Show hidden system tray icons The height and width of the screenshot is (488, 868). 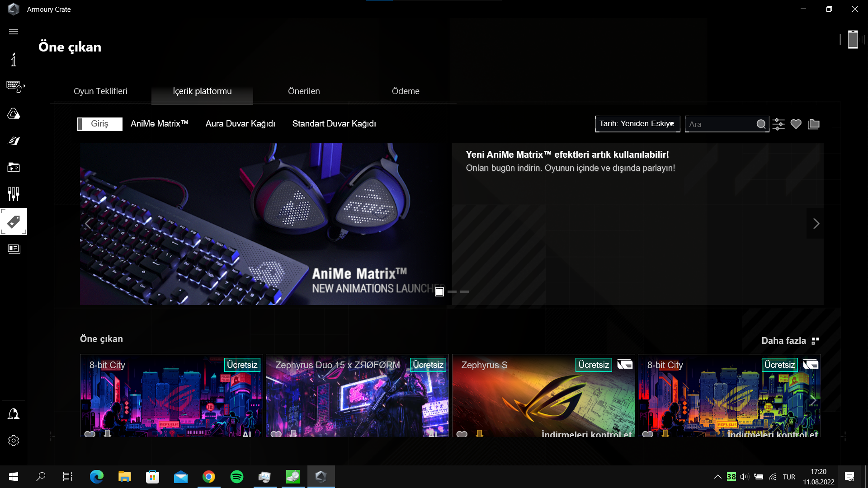[717, 477]
